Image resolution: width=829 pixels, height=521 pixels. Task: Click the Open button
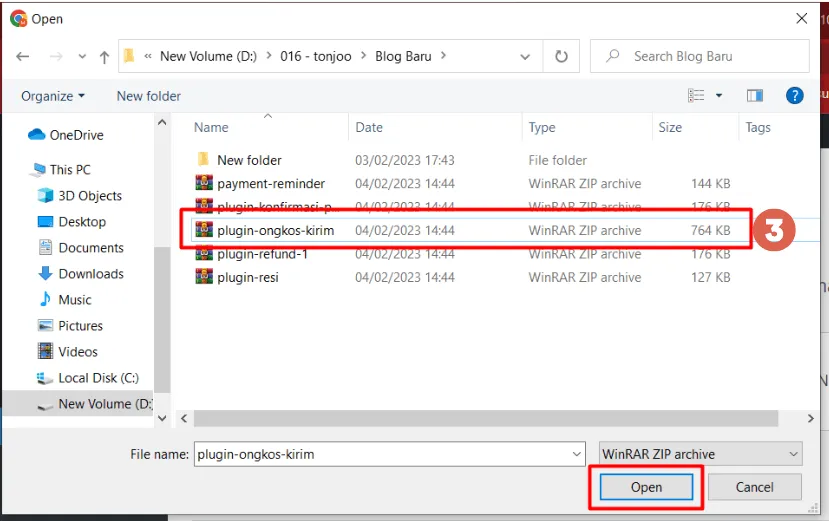pyautogui.click(x=646, y=487)
